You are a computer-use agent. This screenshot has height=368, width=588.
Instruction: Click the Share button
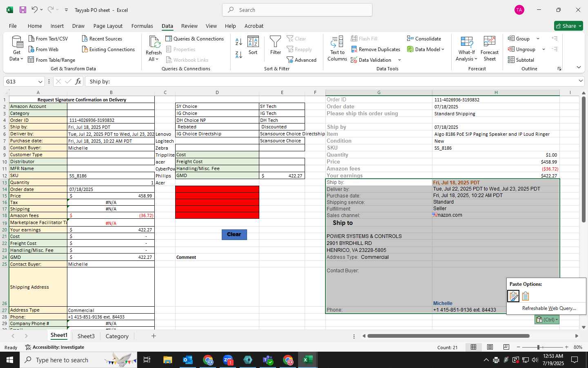(x=568, y=26)
